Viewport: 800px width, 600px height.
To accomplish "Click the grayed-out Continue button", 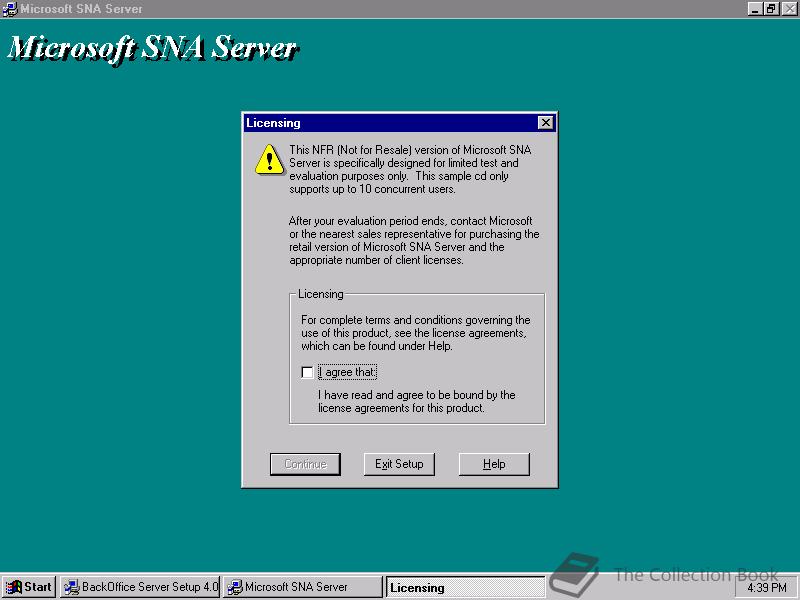I will pyautogui.click(x=305, y=464).
